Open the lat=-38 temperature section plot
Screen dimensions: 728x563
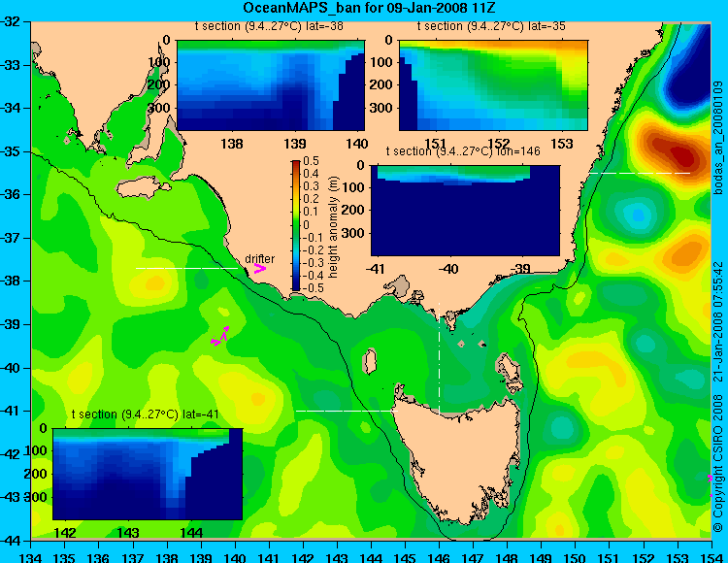[271, 85]
